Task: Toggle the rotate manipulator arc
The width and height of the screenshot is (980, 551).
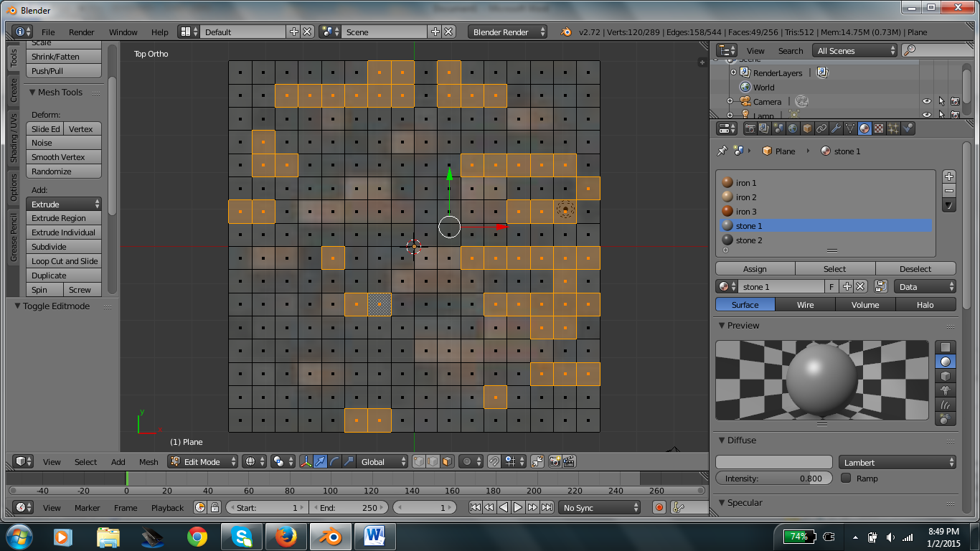Action: tap(334, 461)
